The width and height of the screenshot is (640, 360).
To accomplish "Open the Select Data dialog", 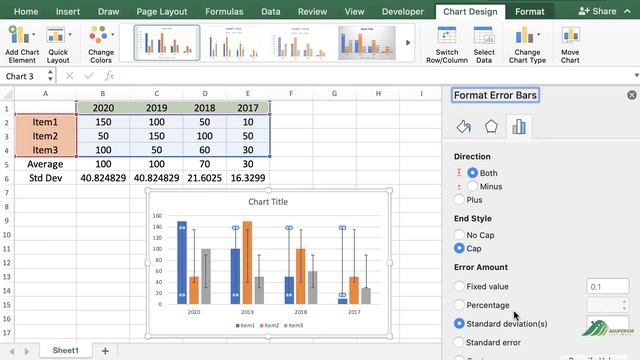I will click(484, 44).
